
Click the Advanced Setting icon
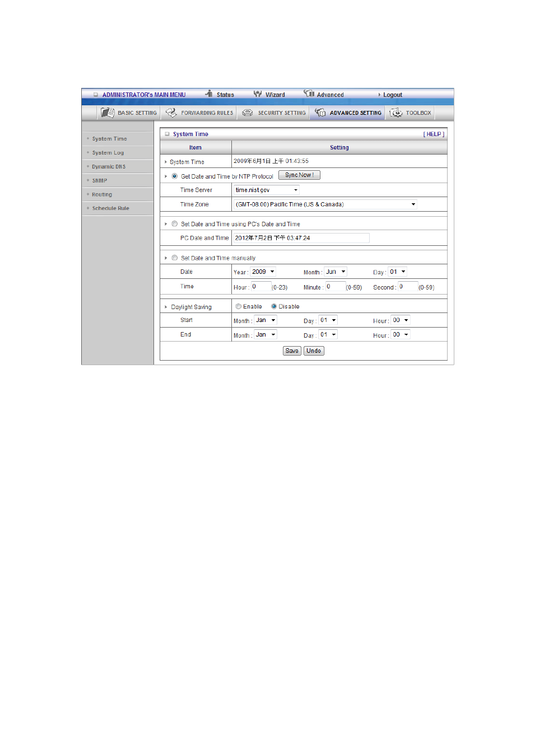point(320,113)
